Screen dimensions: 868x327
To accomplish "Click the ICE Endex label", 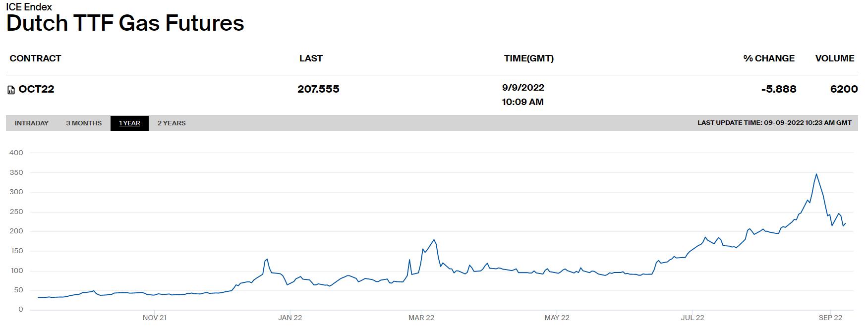I will click(29, 7).
